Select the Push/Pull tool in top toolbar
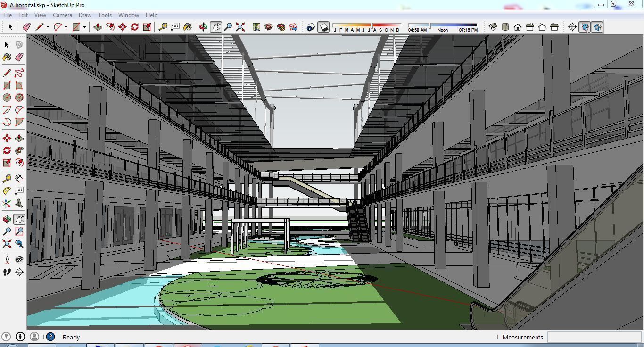This screenshot has width=644, height=347. coord(98,27)
